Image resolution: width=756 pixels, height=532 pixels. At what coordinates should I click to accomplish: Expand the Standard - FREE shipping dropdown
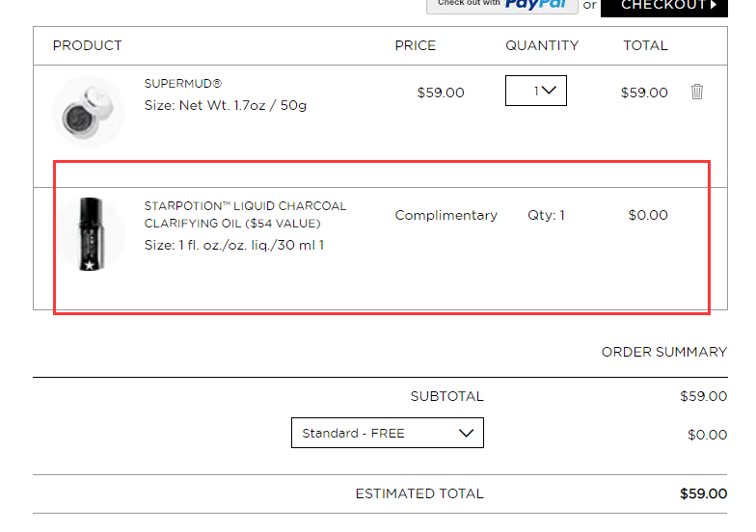tap(388, 433)
